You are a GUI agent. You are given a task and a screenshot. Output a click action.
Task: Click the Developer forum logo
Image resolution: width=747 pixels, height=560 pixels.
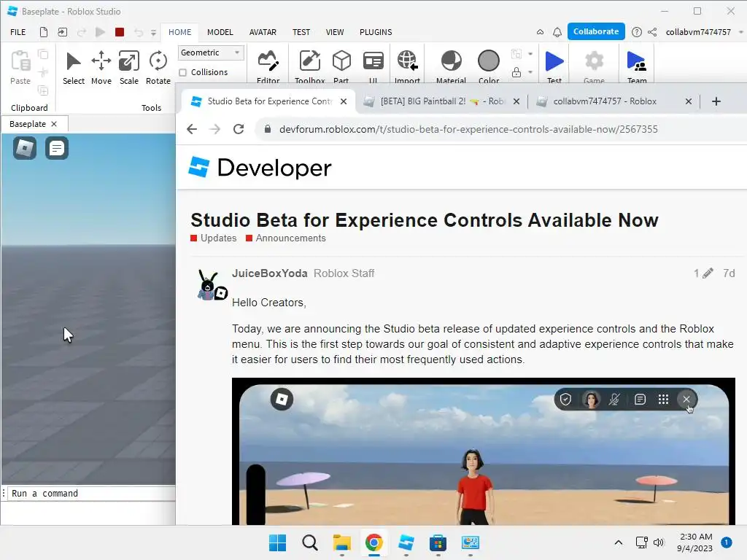(x=260, y=168)
